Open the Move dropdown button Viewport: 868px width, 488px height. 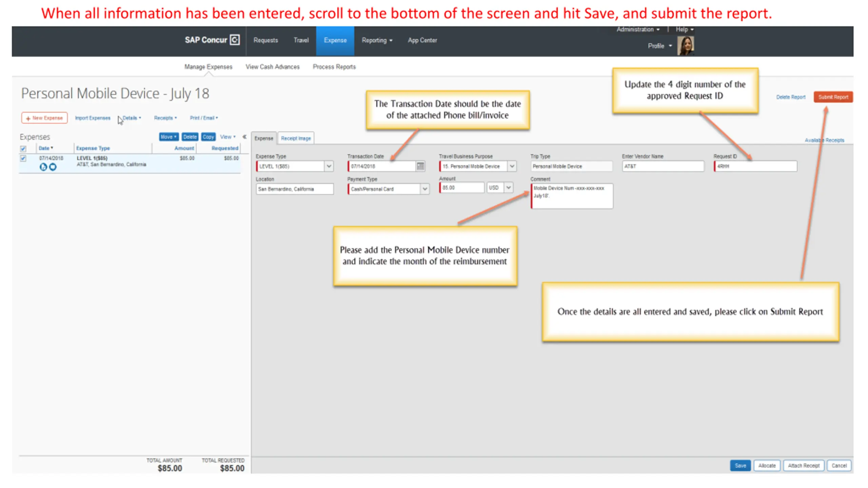pos(169,137)
